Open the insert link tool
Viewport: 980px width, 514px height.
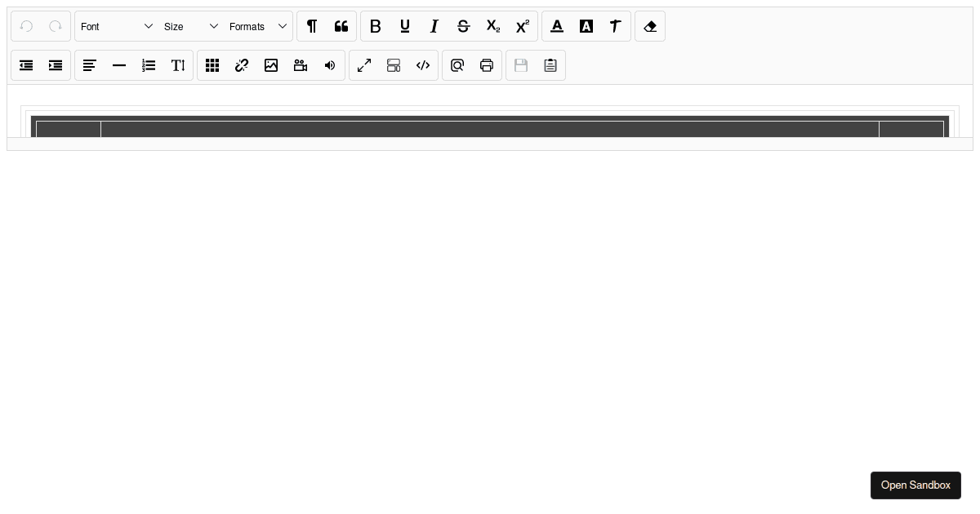tap(242, 65)
